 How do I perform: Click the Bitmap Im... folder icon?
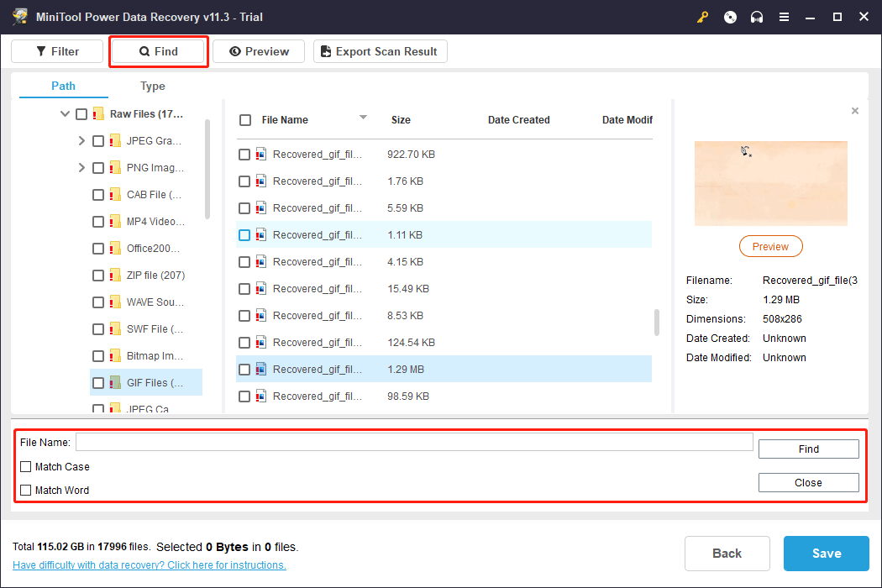[115, 355]
